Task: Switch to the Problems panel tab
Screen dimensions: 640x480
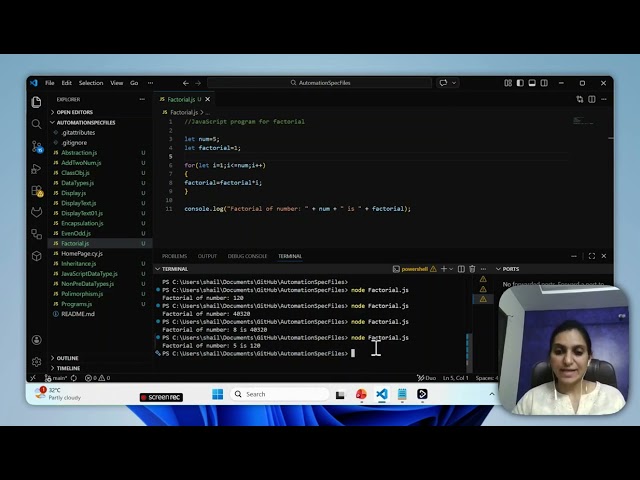Action: point(174,256)
